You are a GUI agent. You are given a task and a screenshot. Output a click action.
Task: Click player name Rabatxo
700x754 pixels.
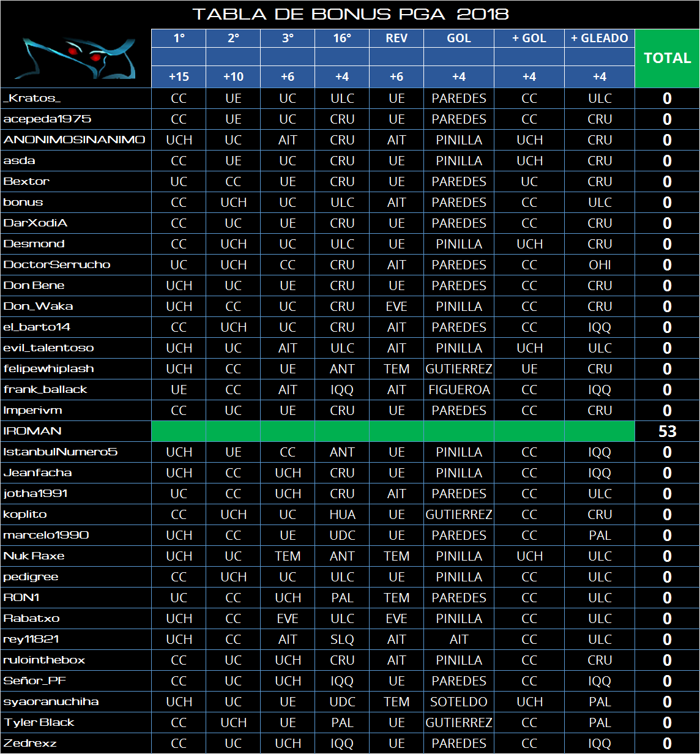point(31,619)
